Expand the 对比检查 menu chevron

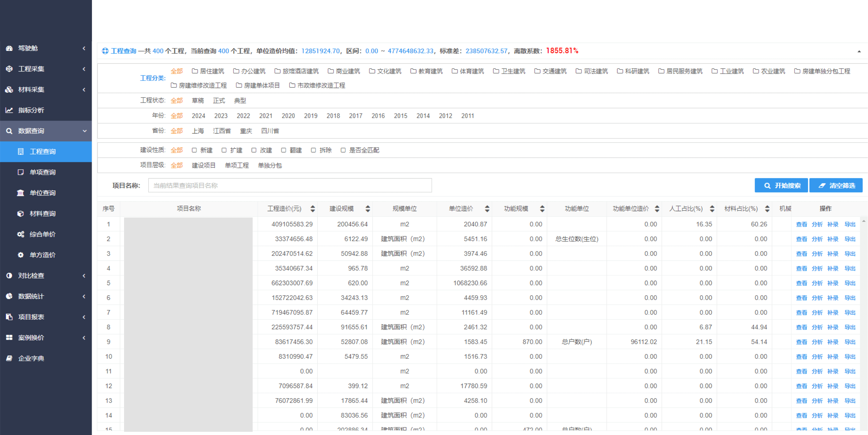84,275
